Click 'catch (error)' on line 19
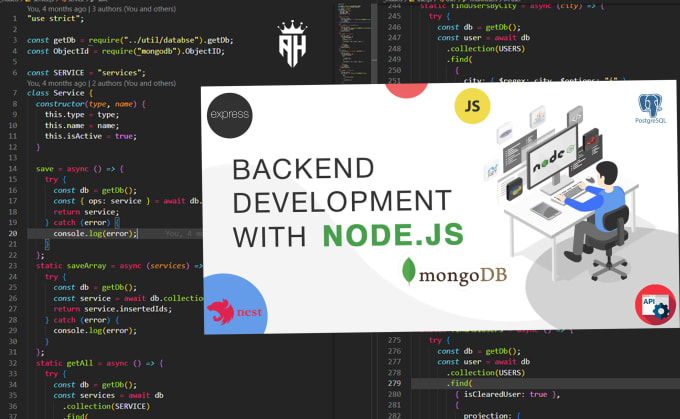 (x=82, y=223)
